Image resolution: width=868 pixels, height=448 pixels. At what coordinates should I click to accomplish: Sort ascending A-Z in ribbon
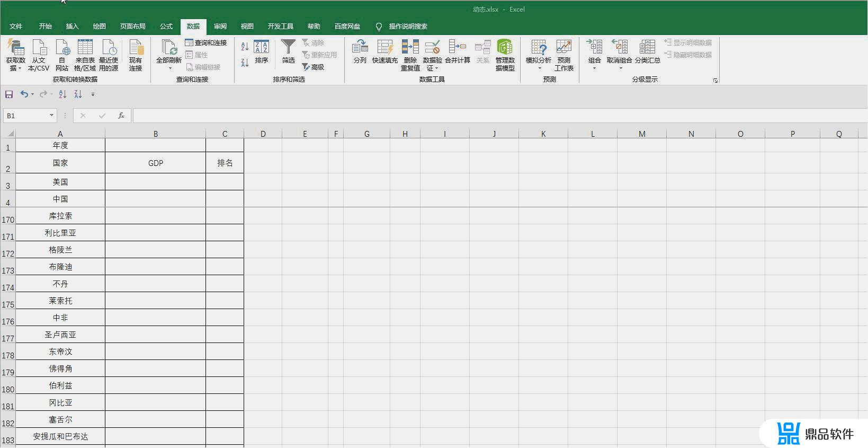pos(245,47)
